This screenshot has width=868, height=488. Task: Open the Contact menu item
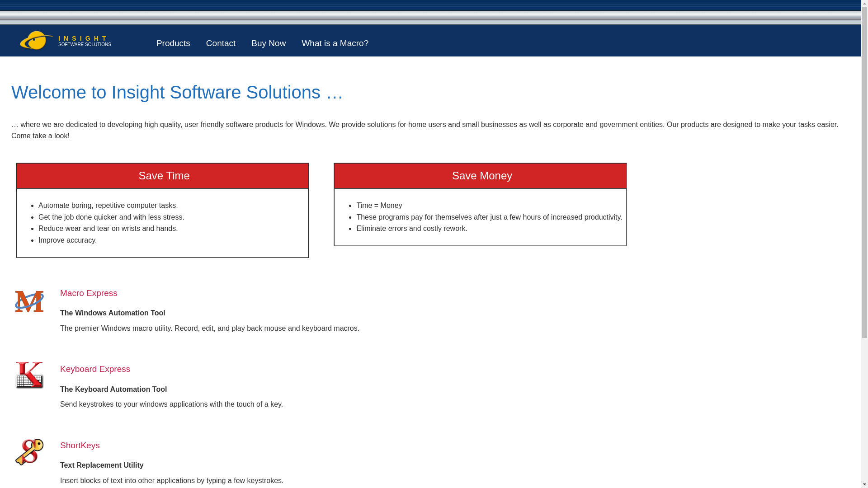221,43
